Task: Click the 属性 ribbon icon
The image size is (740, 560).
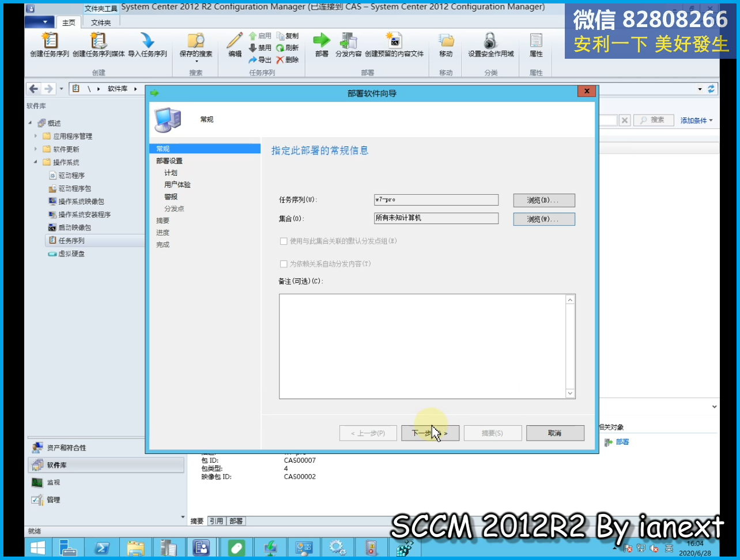Action: (536, 40)
